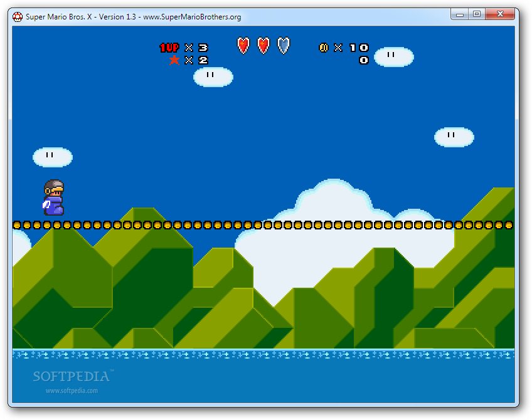Close the Super Mario Bros. X window

(x=500, y=14)
